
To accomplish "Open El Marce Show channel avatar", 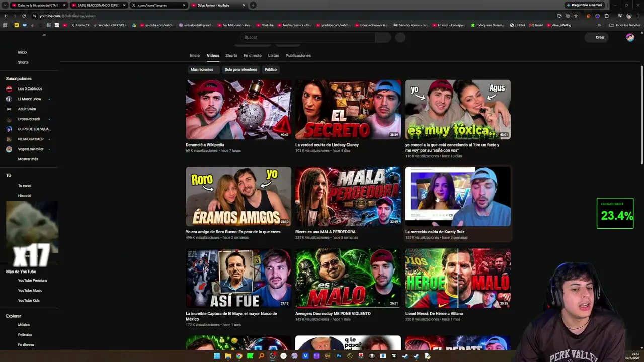I will 9,99.
